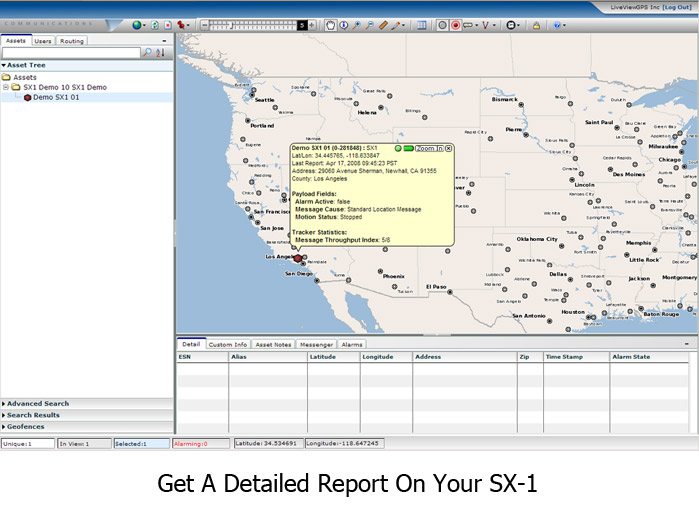The width and height of the screenshot is (699, 517).
Task: Click the lock icon in toolbar
Action: (536, 24)
